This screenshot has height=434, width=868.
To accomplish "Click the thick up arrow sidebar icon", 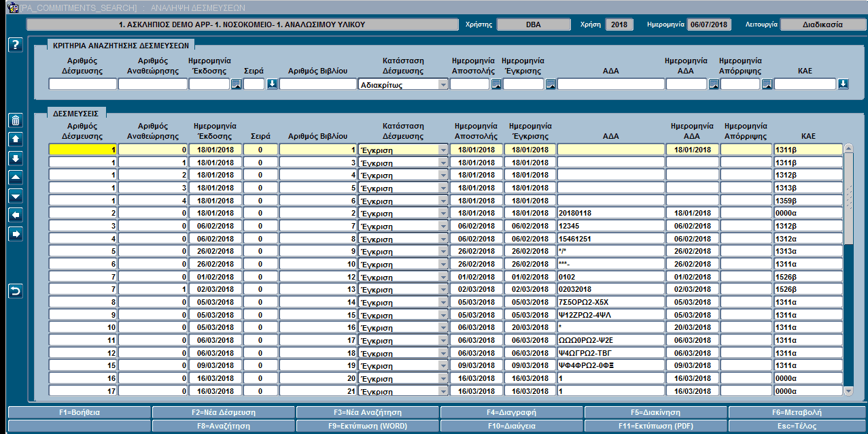I will (16, 139).
